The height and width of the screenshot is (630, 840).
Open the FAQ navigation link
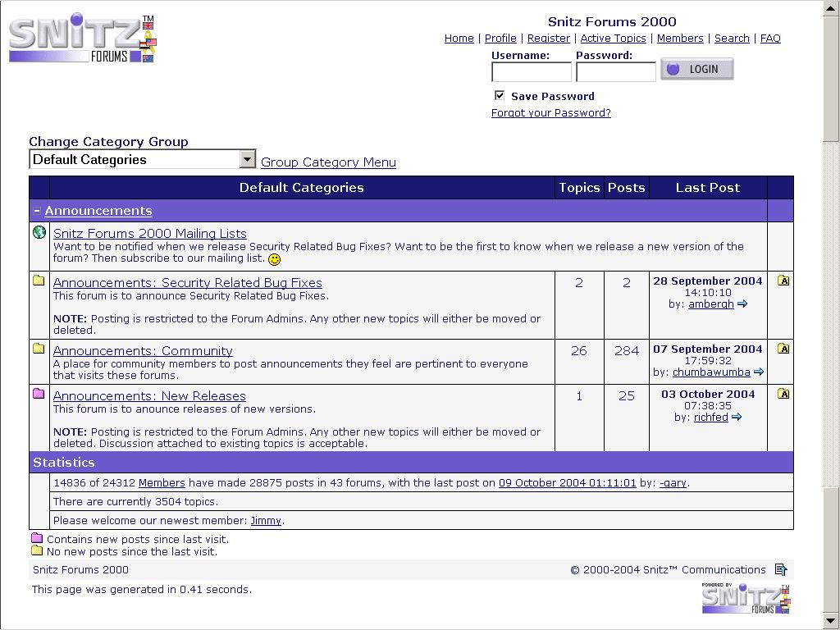coord(770,38)
